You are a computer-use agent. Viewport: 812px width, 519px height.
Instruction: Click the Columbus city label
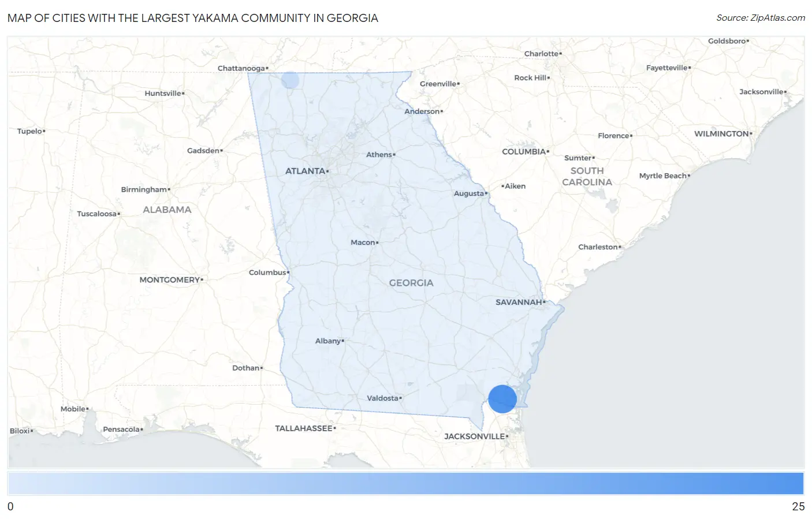[x=267, y=272]
